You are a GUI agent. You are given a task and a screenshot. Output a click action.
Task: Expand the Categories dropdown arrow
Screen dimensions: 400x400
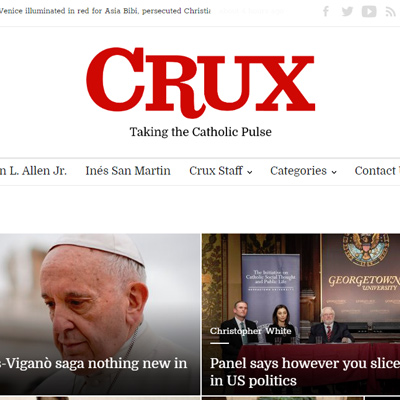click(x=334, y=172)
